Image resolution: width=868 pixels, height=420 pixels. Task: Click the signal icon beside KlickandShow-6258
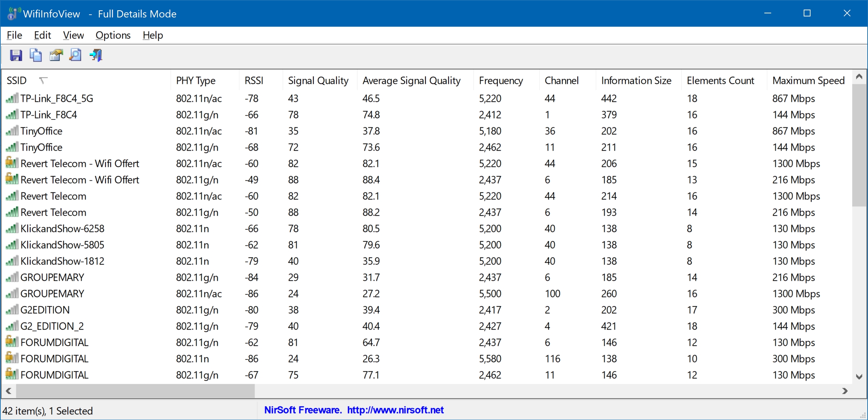click(x=12, y=228)
